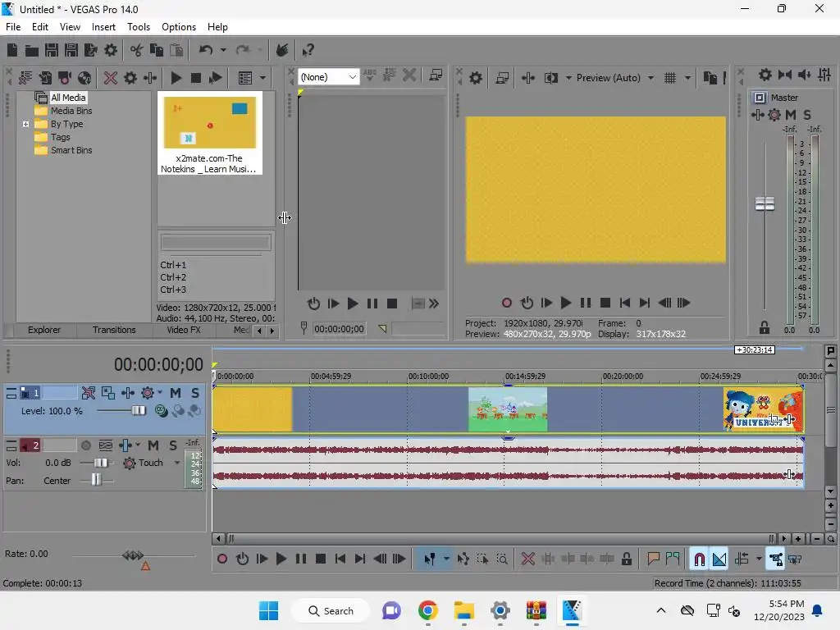Click Preview on External Monitor icon
Screen dimensions: 840x630
[502, 78]
